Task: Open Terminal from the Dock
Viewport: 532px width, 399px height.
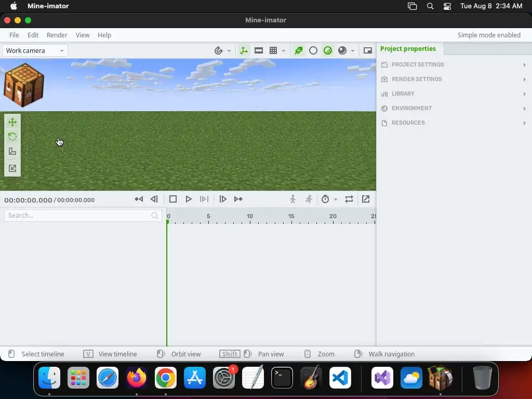Action: (x=282, y=378)
